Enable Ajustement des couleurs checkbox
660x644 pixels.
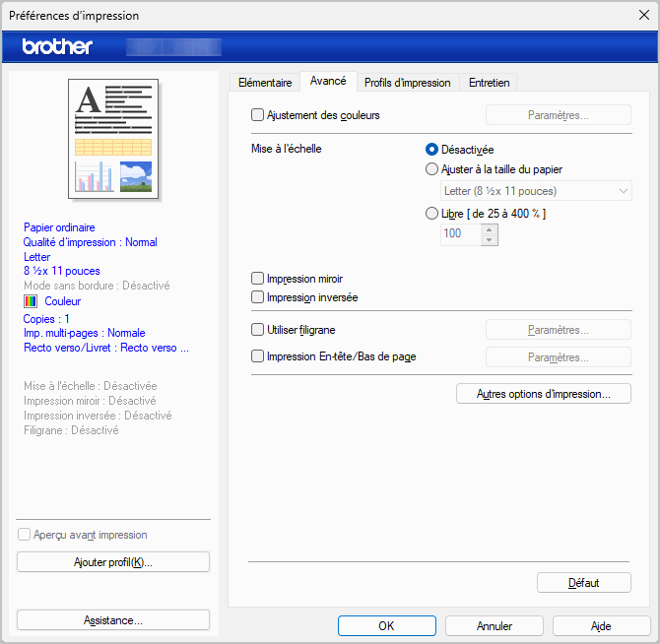[x=258, y=115]
